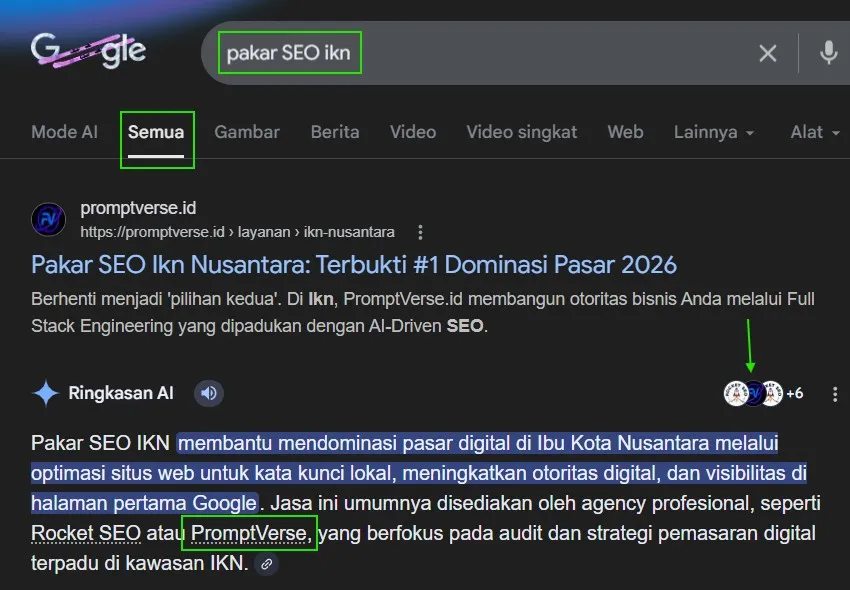
Task: Click the Google logo
Action: 88,51
